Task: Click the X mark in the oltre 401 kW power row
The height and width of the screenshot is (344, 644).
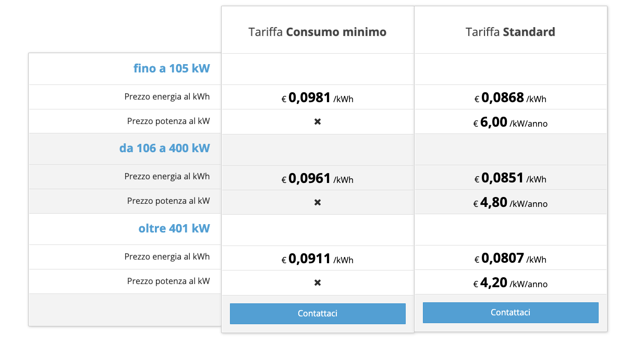Action: tap(318, 282)
